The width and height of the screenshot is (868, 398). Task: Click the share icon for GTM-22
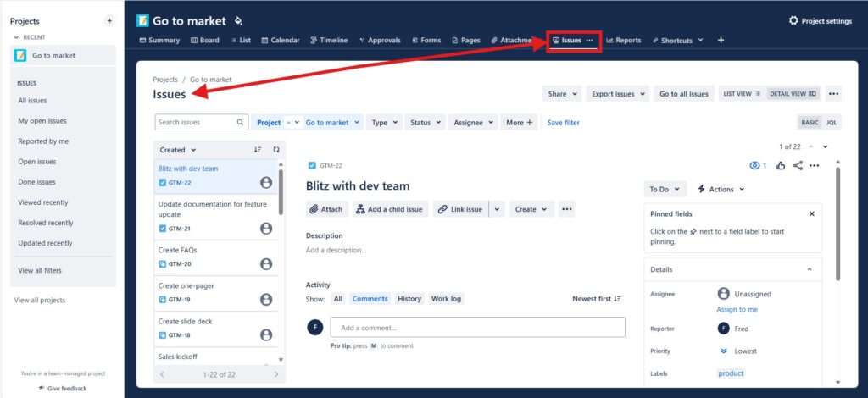(x=798, y=166)
